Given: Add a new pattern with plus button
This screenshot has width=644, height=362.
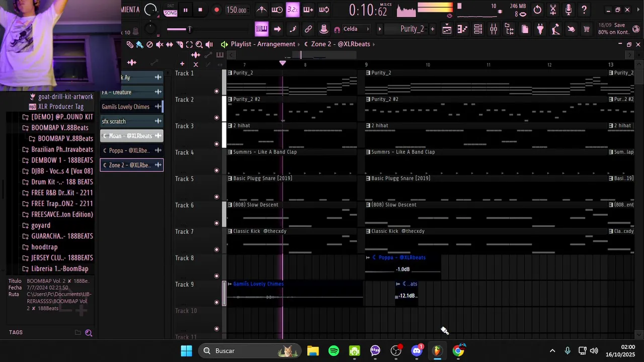Looking at the screenshot, I should (x=432, y=29).
